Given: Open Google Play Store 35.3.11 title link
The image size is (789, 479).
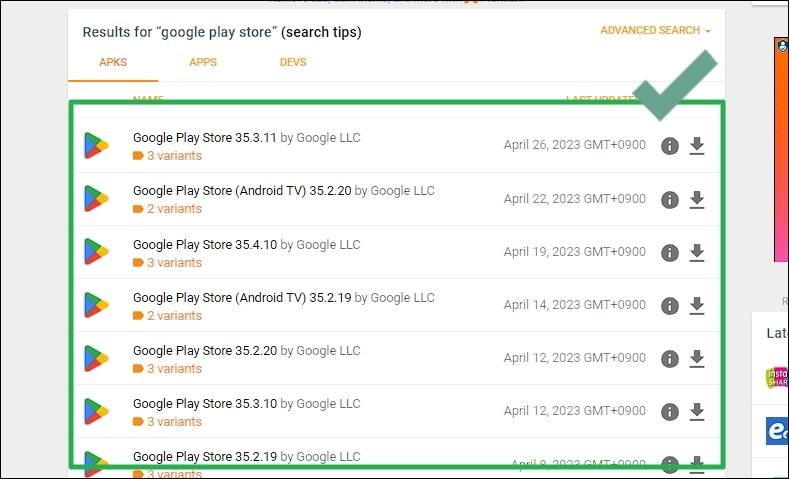Looking at the screenshot, I should pyautogui.click(x=205, y=137).
